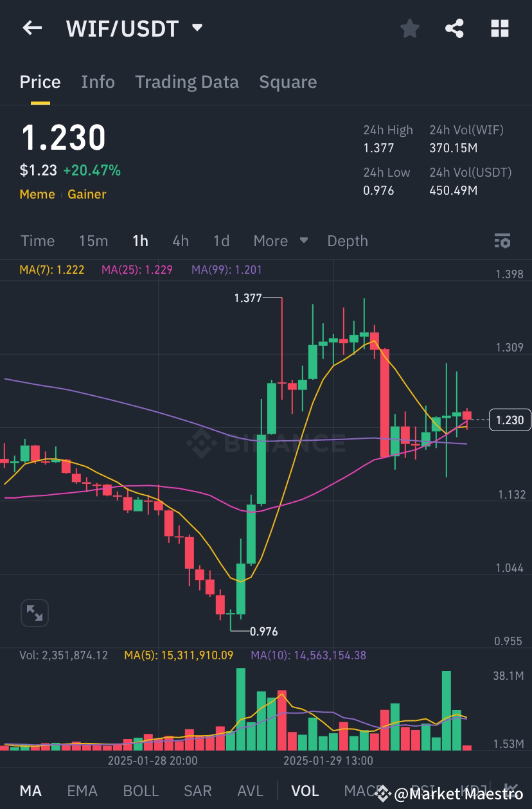Open chart indicator settings icon beside Depth

(502, 241)
